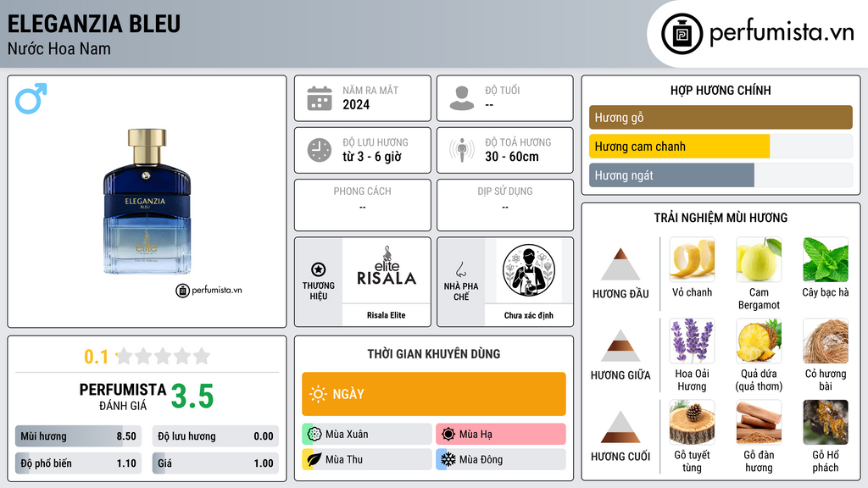Image resolution: width=868 pixels, height=488 pixels.
Task: Select the Mùa Xuân season label
Action: (x=347, y=435)
